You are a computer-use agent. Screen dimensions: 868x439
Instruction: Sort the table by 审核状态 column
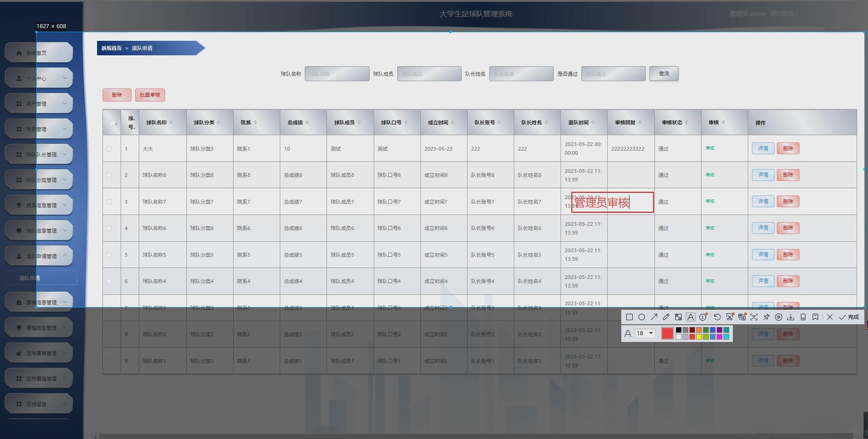[687, 122]
